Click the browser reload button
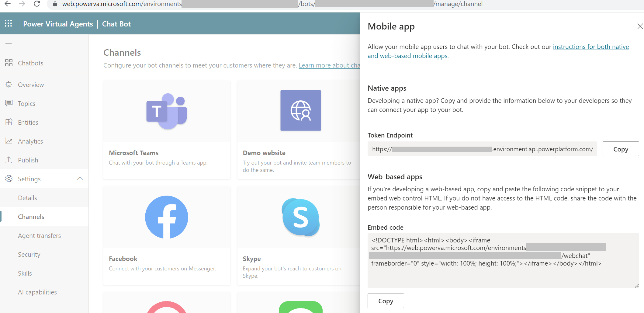 (x=36, y=4)
